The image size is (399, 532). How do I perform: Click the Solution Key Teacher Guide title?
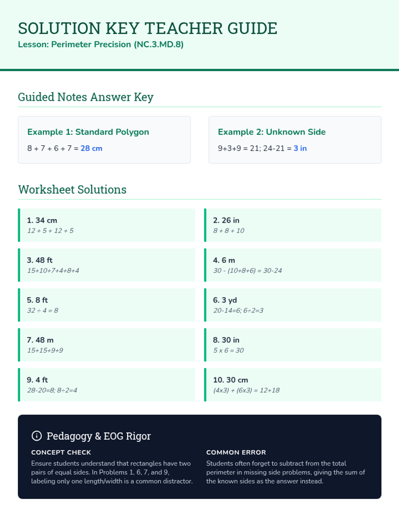(x=148, y=28)
